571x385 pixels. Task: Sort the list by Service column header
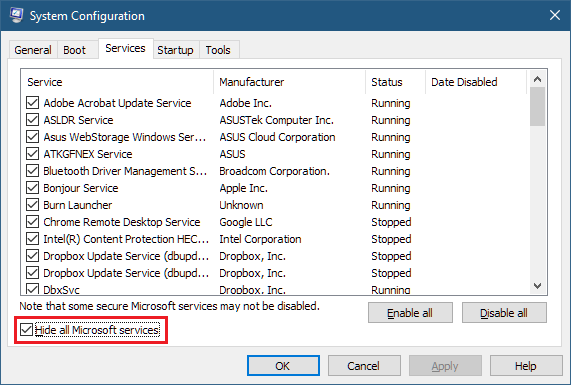[x=118, y=82]
